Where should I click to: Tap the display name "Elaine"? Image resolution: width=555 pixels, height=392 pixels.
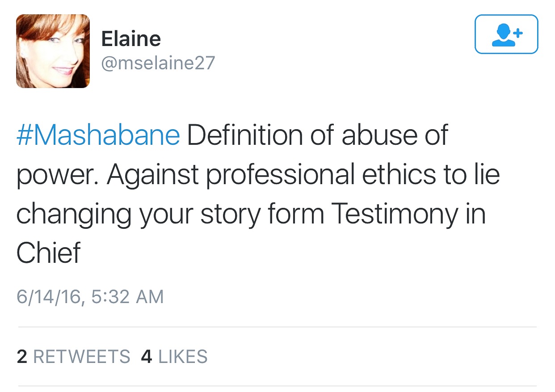131,38
